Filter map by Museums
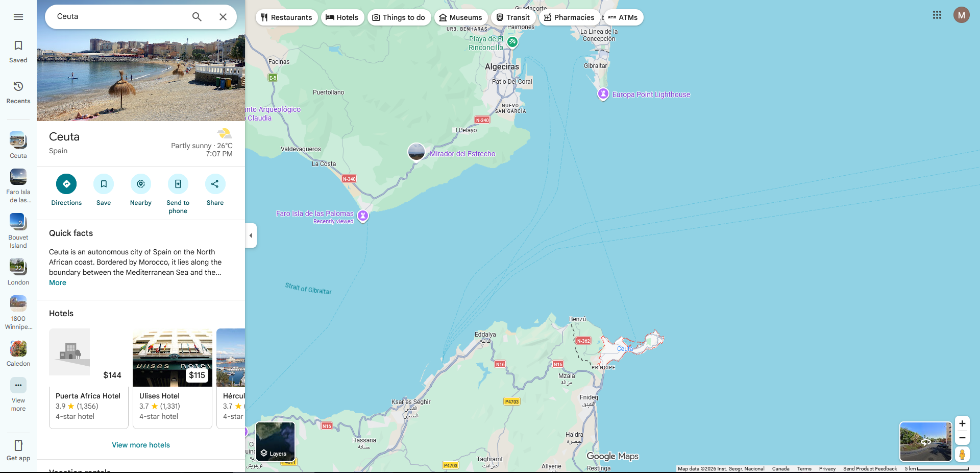The image size is (980, 473). pos(461,17)
